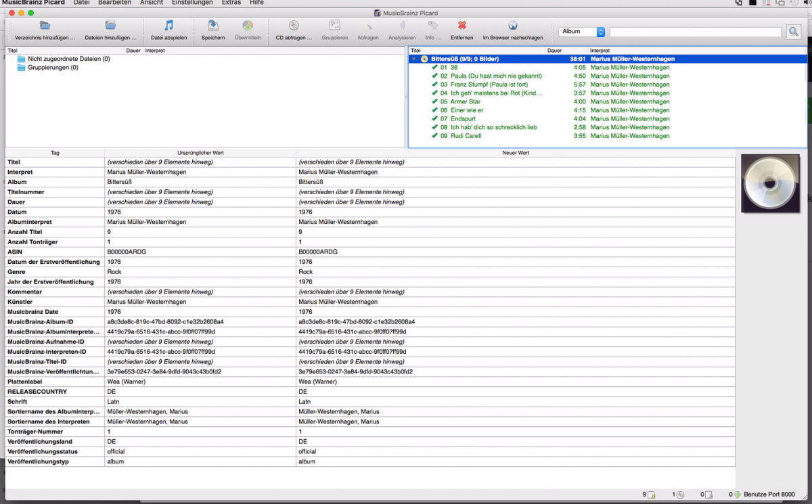Collapse the 'Bittersüß' album tree node

[x=414, y=59]
